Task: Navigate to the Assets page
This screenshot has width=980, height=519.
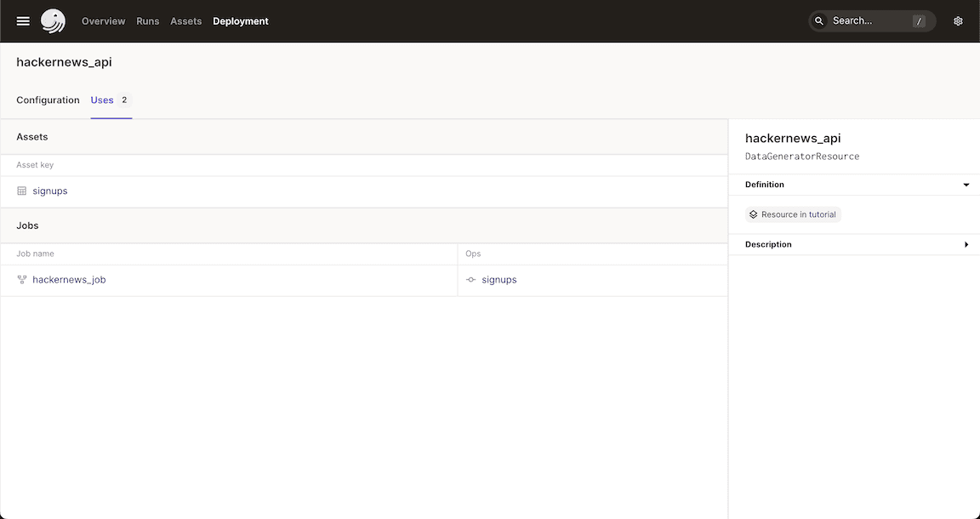Action: tap(185, 20)
